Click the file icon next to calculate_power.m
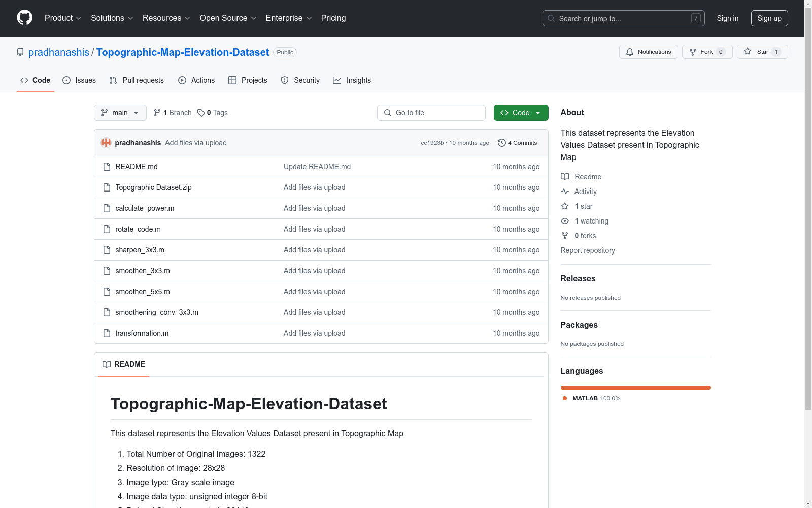This screenshot has width=812, height=508. (x=107, y=208)
